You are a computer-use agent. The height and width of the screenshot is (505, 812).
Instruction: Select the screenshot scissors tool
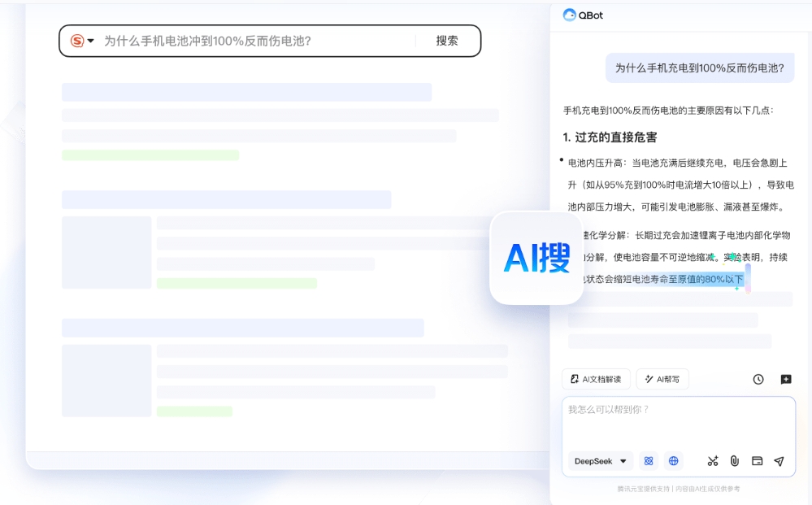(x=713, y=461)
